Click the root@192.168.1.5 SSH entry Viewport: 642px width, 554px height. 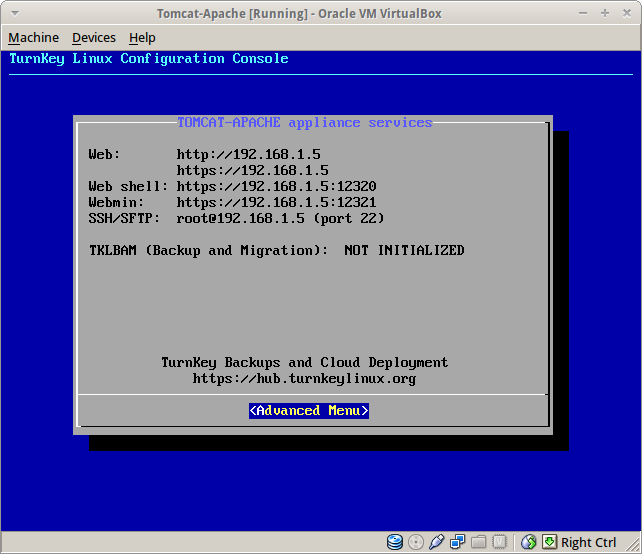click(x=240, y=218)
